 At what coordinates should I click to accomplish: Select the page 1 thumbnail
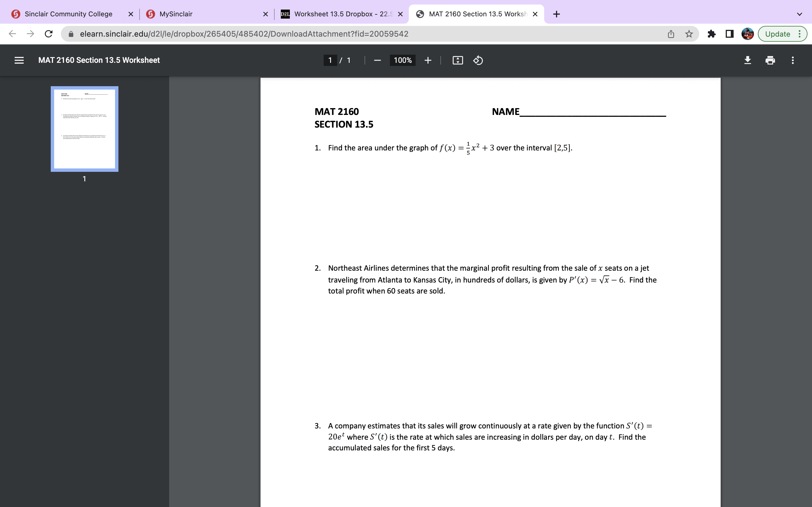[x=84, y=129]
